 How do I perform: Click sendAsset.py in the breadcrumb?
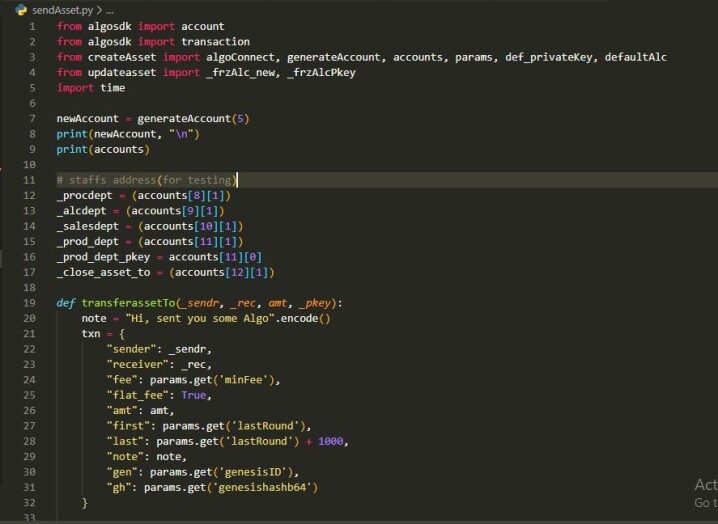click(62, 10)
